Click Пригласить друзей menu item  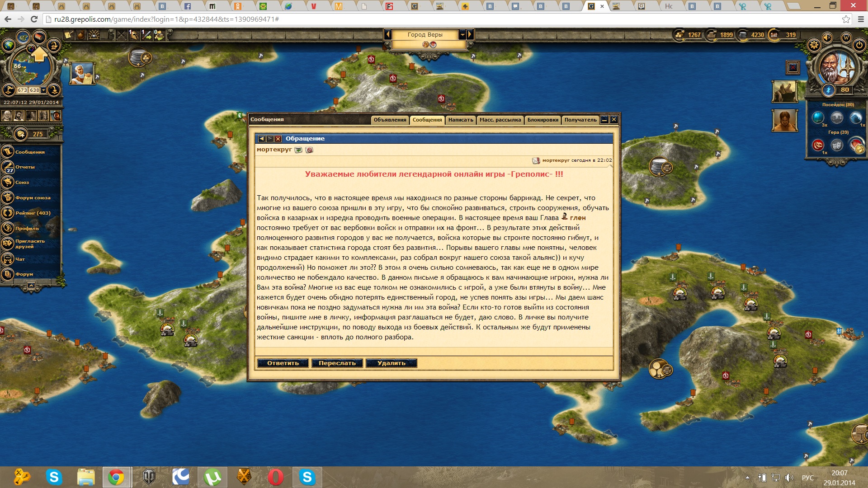tap(30, 244)
